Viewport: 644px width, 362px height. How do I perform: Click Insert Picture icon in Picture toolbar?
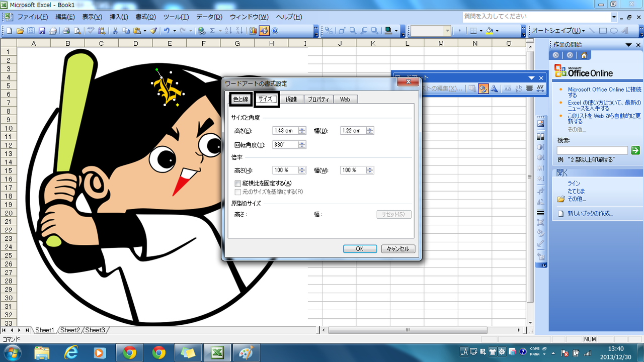[541, 124]
